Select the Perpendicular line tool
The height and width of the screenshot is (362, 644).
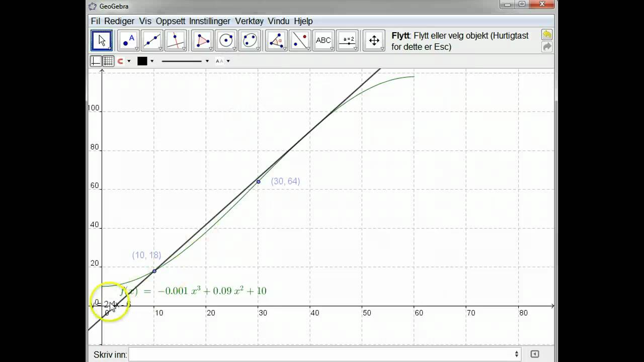point(176,41)
